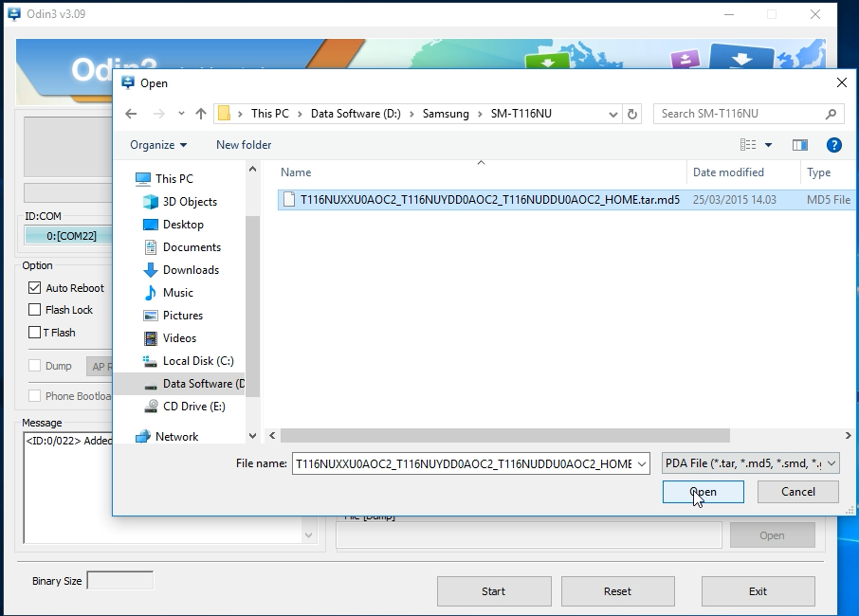Close the Open dialog with X

click(842, 82)
